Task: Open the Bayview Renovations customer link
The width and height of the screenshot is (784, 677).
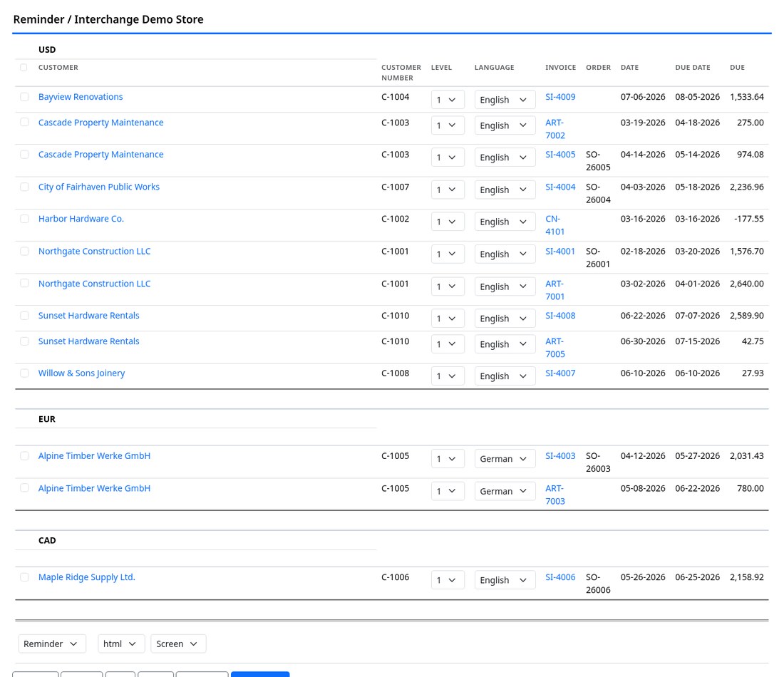Action: point(81,97)
